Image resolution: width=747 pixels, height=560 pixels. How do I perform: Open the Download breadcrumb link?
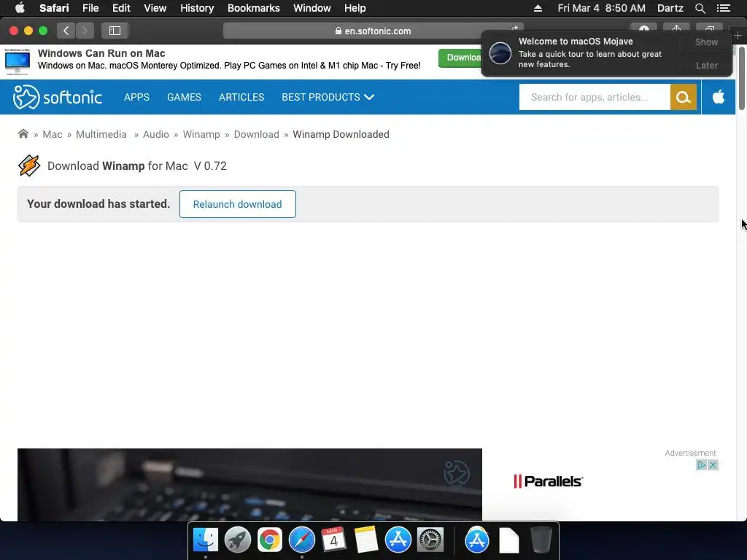tap(256, 134)
